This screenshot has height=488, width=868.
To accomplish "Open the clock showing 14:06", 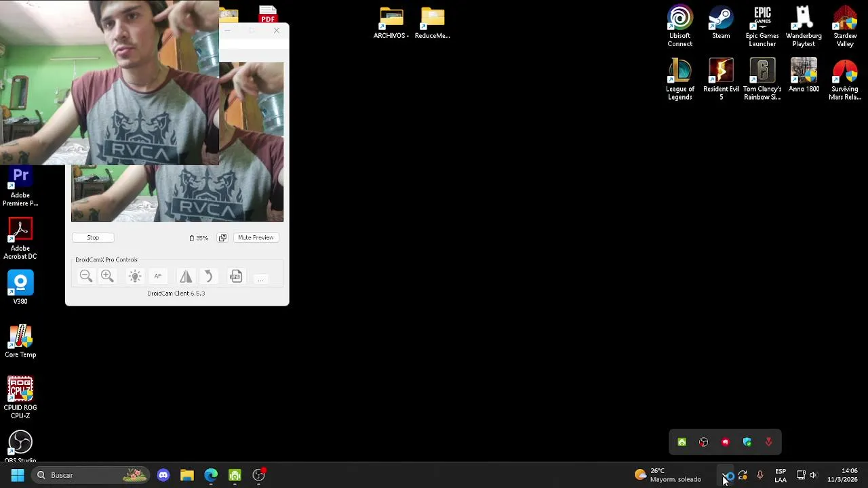I will tap(842, 475).
